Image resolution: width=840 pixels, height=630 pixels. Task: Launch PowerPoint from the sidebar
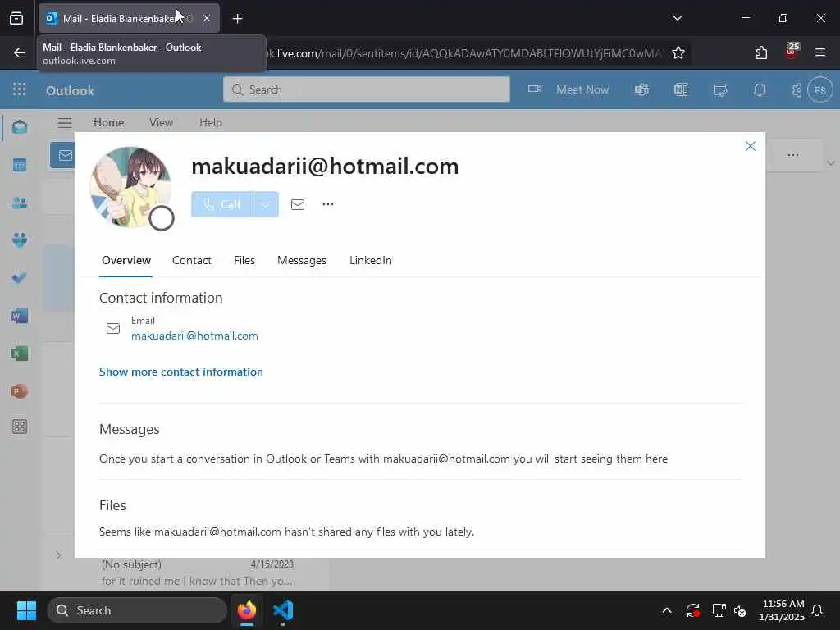click(20, 391)
